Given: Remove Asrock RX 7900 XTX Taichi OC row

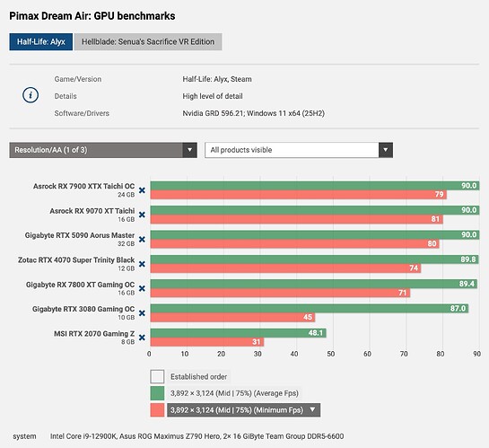Looking at the screenshot, I should (x=142, y=190).
